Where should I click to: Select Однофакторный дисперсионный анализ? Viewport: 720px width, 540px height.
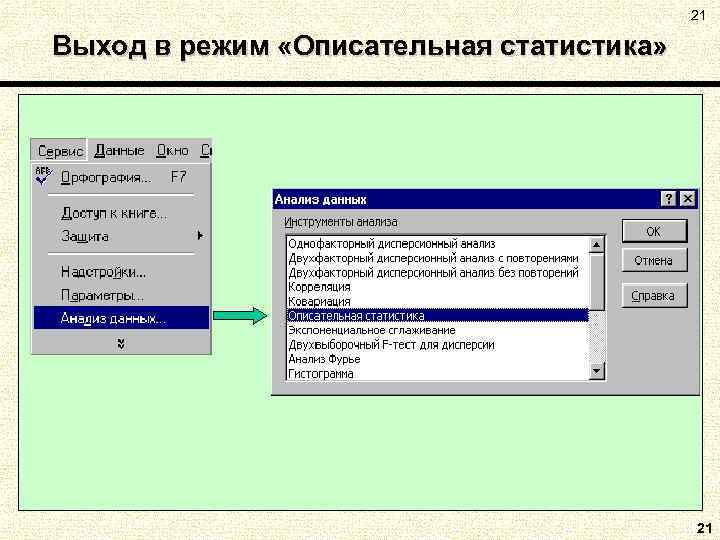pyautogui.click(x=437, y=244)
